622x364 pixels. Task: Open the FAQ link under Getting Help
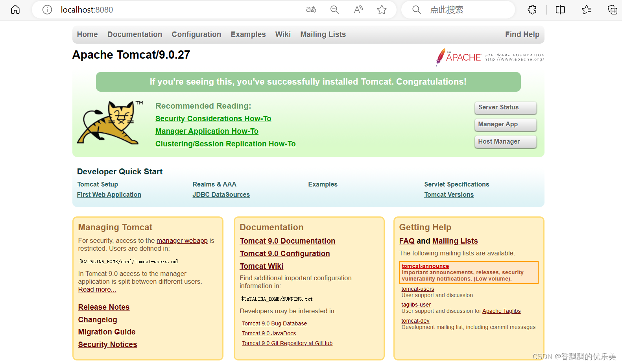pos(407,241)
